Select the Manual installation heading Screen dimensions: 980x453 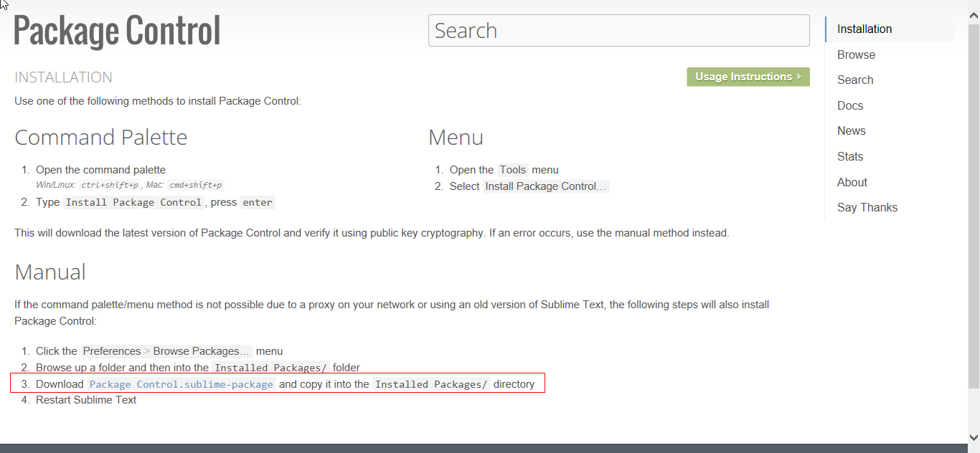pyautogui.click(x=50, y=272)
